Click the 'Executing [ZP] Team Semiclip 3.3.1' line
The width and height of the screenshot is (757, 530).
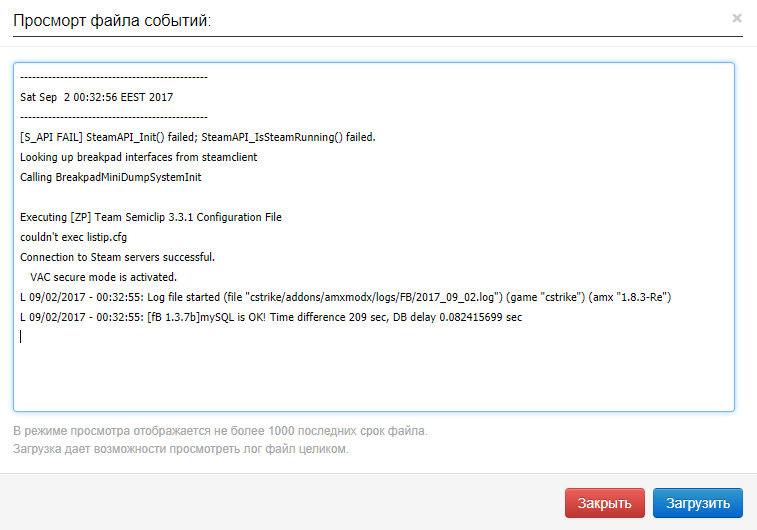point(151,217)
